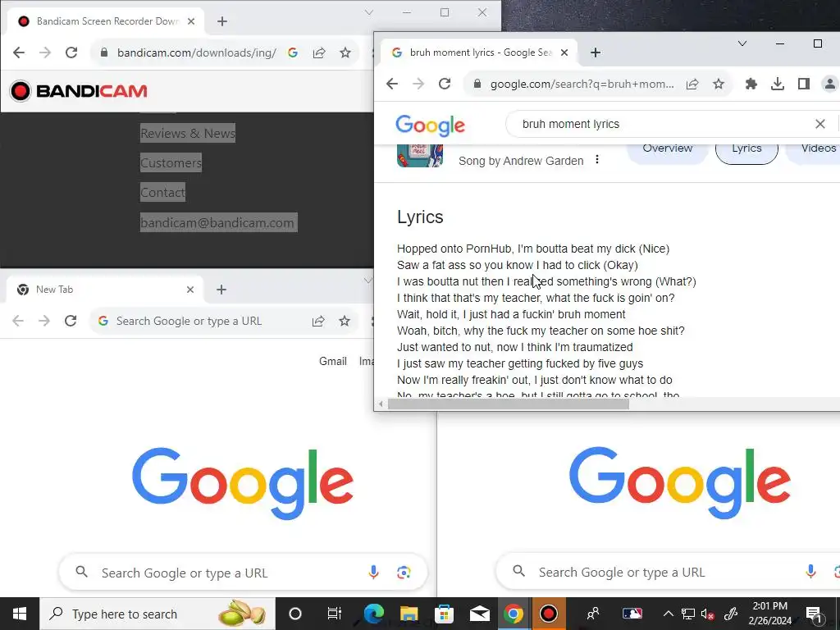The width and height of the screenshot is (840, 630).
Task: Open the Downloads icon in Chrome toolbar
Action: coord(778,84)
